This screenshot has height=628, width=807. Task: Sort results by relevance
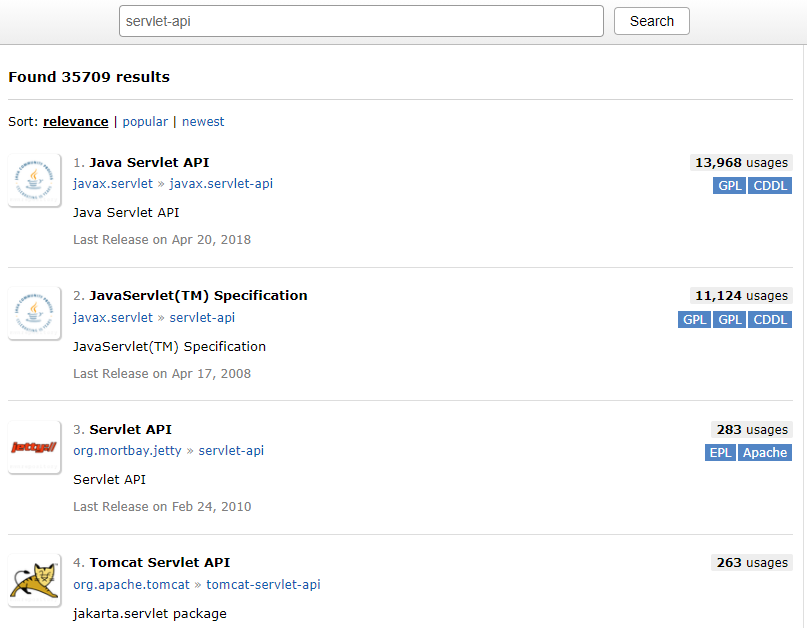75,122
